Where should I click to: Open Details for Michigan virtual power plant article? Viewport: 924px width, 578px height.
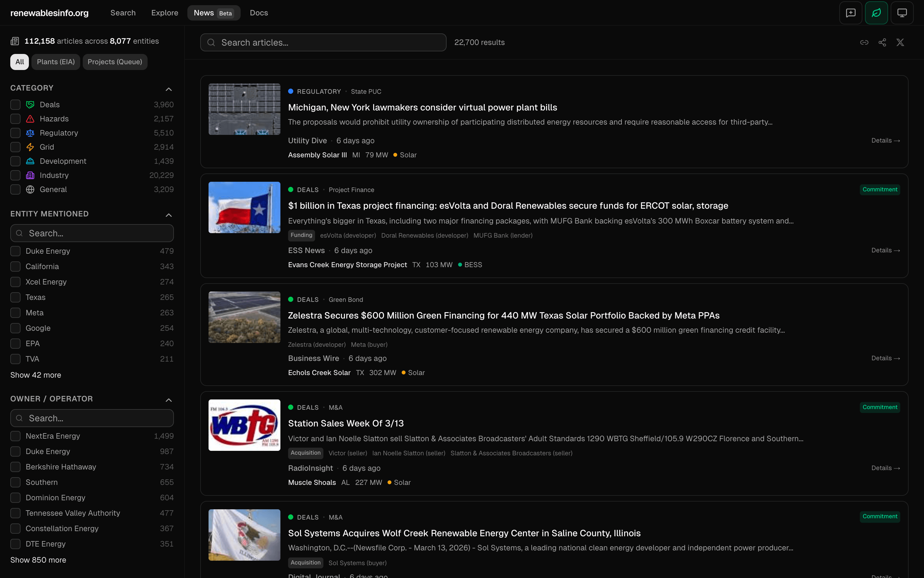886,141
